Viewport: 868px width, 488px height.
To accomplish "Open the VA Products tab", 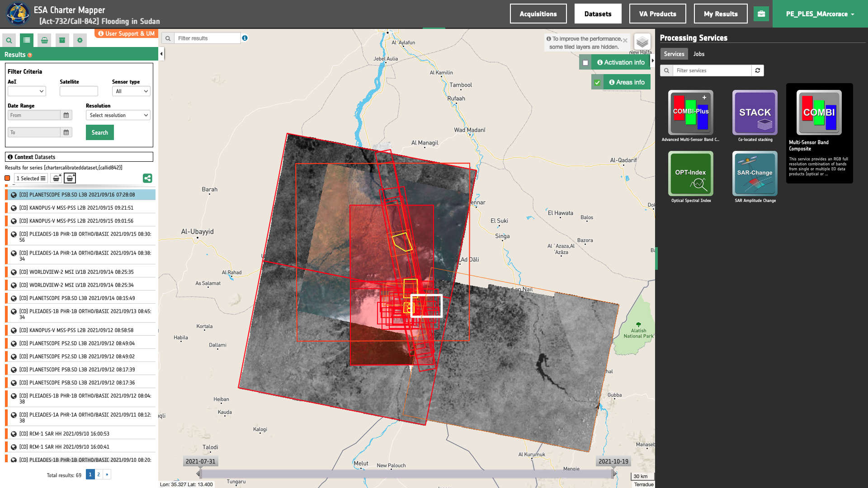I will (657, 14).
